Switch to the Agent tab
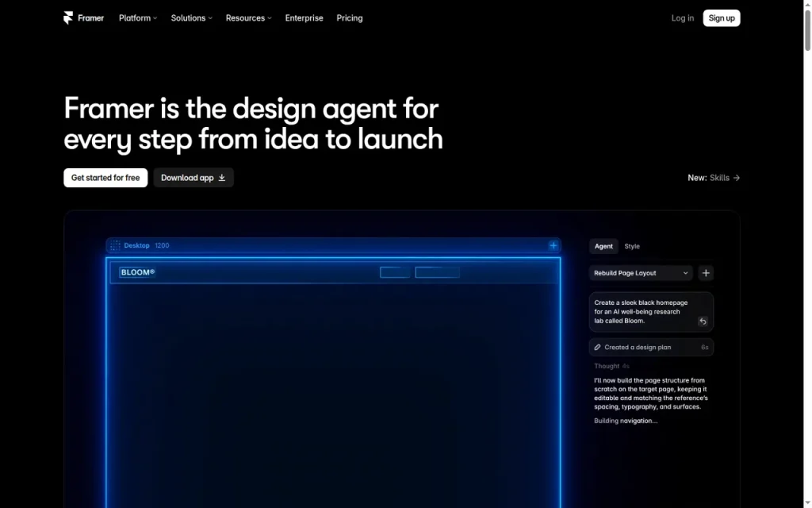Screen dimensions: 812x508 pos(603,246)
